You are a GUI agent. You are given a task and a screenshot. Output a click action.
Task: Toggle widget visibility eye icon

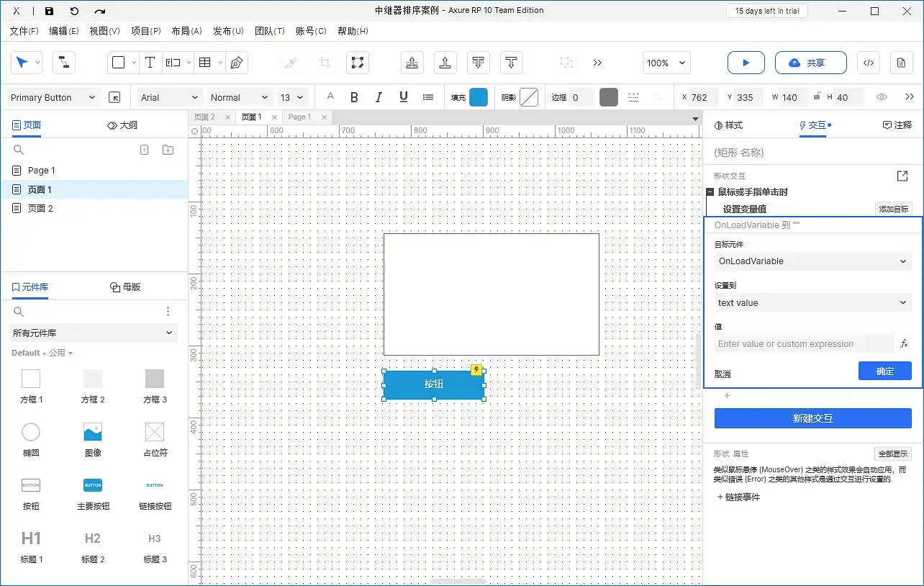pos(882,97)
